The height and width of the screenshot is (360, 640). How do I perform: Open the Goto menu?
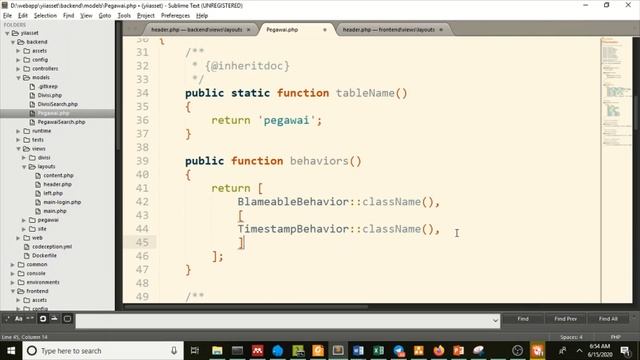(x=104, y=16)
